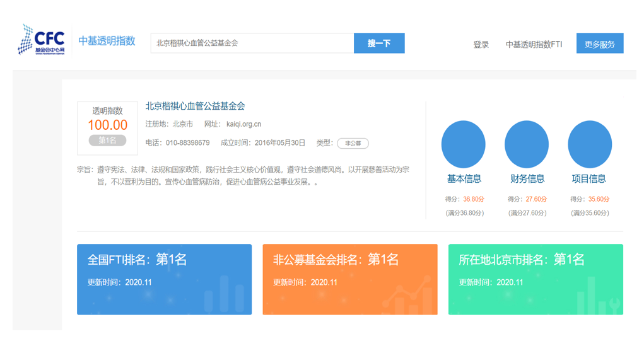644x341 pixels.
Task: Click the grey 第1名 rank badge
Action: coord(107,141)
